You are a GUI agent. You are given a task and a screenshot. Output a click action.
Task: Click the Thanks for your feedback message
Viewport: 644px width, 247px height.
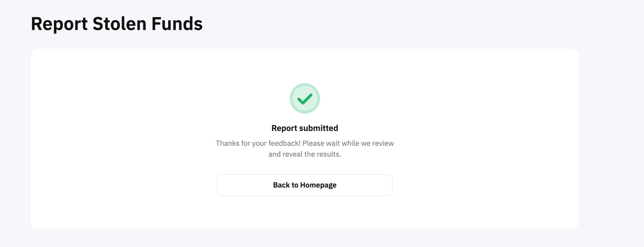(304, 143)
